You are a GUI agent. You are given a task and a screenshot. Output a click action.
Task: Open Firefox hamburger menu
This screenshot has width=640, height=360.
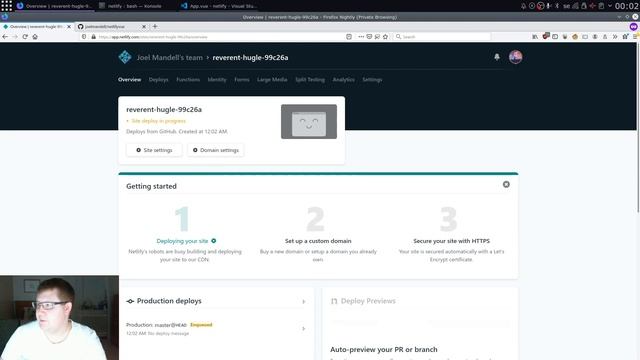pos(636,37)
